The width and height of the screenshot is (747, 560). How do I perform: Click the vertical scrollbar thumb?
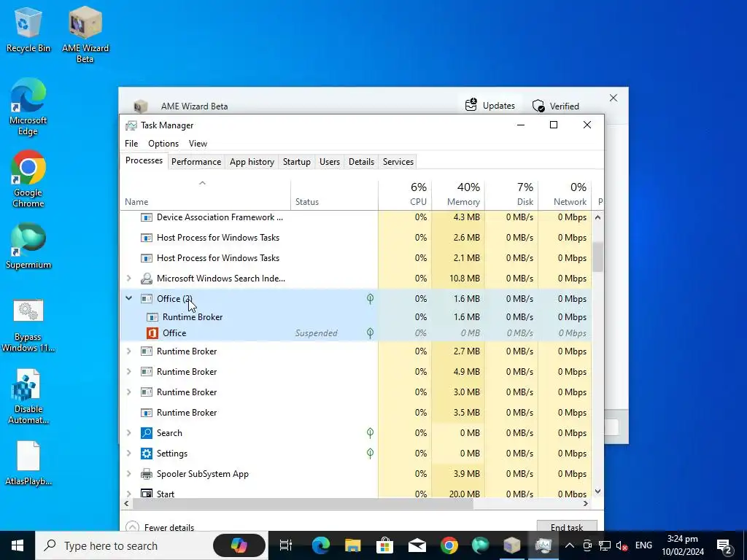click(597, 257)
